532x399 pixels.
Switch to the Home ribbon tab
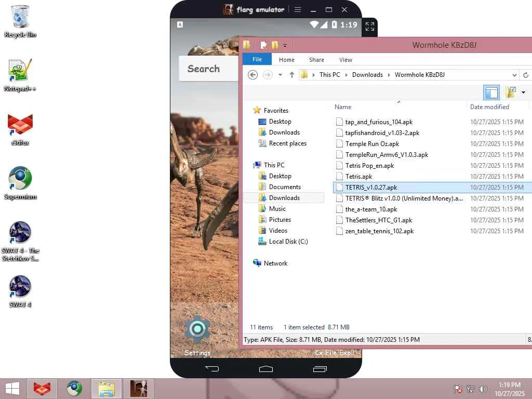tap(287, 60)
